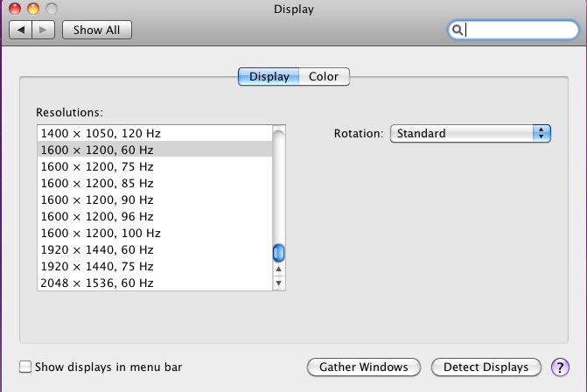Click the Detect Displays button
Screen dimensions: 587x392
pyautogui.click(x=486, y=367)
